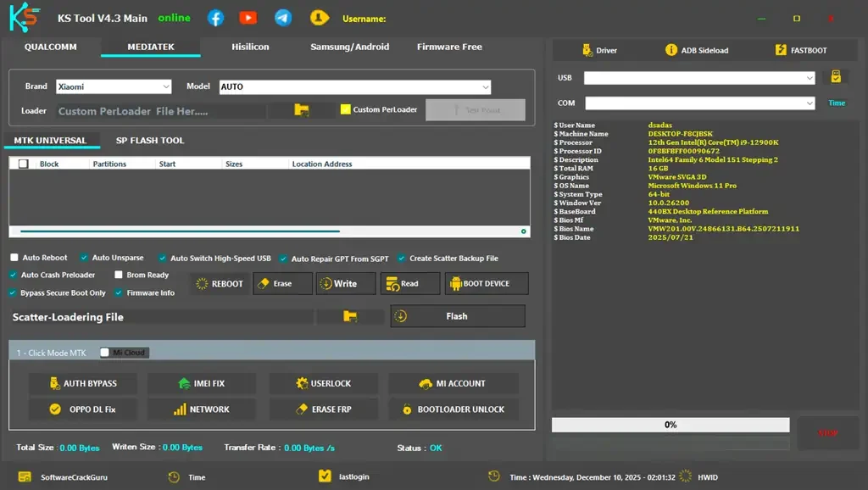Click the SIM card icon next to USB

[x=836, y=77]
